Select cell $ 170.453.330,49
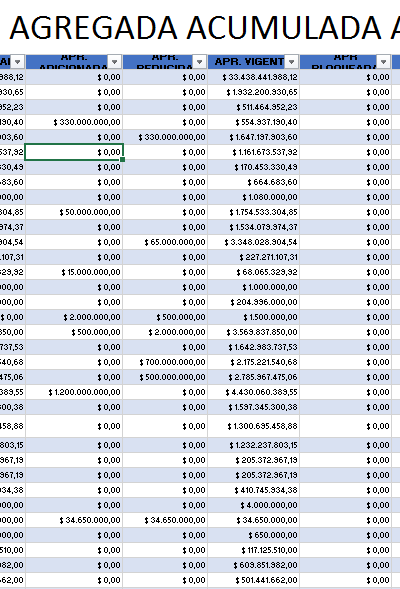This screenshot has width=400, height=589. coord(254,167)
